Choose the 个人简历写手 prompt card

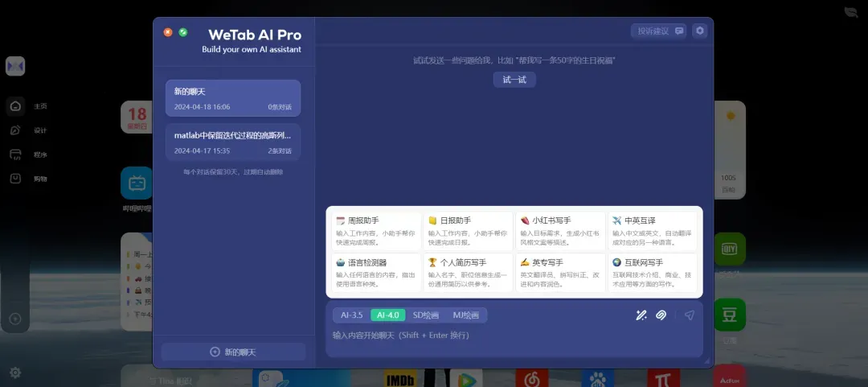tap(469, 273)
